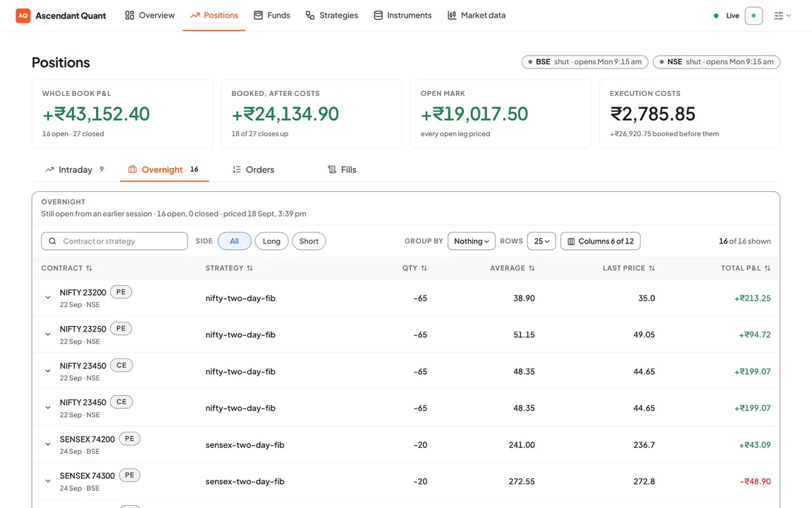Sort by the Strategy column
This screenshot has width=812, height=508.
pos(229,268)
